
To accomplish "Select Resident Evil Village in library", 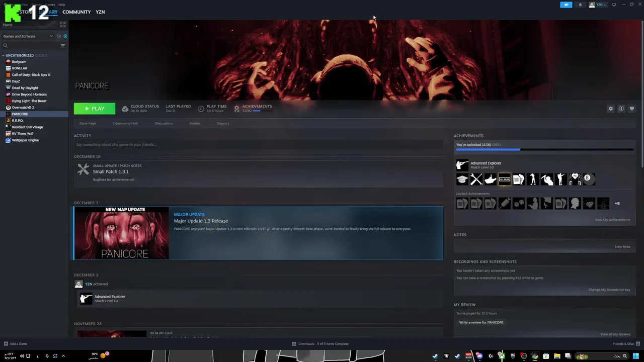I will (27, 127).
